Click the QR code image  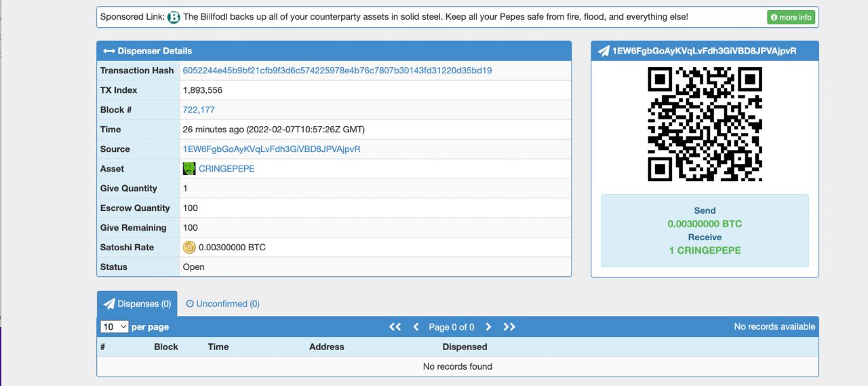[705, 124]
